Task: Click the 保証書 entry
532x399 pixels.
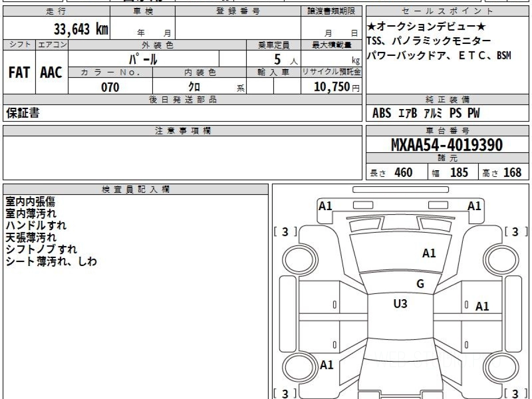Action: [23, 113]
